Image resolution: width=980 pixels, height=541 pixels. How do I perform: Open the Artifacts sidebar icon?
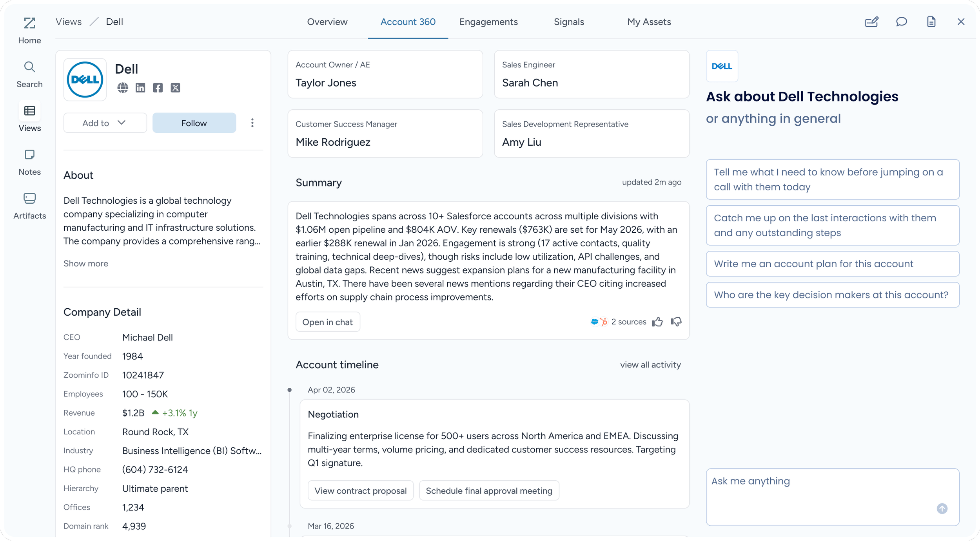29,206
